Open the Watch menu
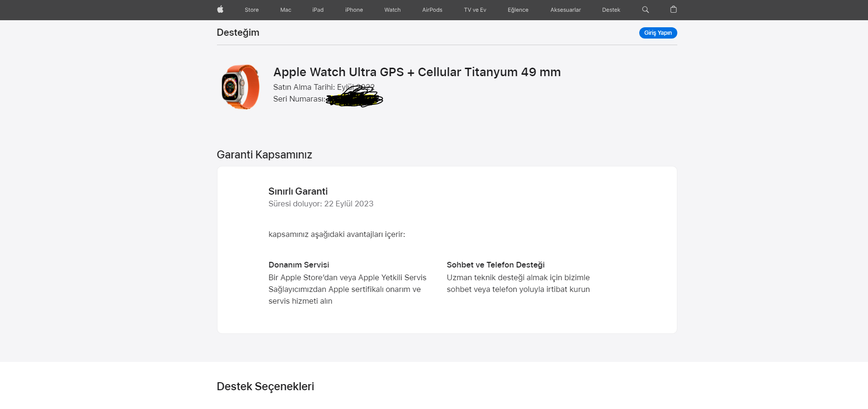Viewport: 868px width, 409px height. 393,10
